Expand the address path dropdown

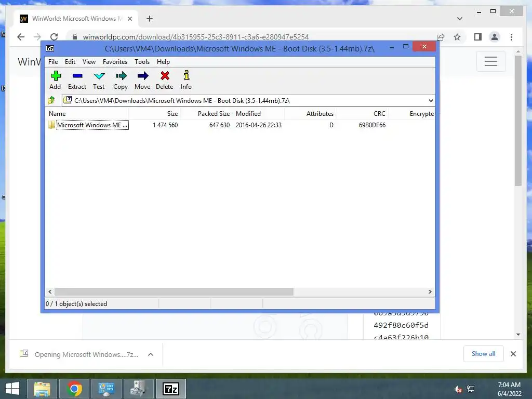coord(431,100)
